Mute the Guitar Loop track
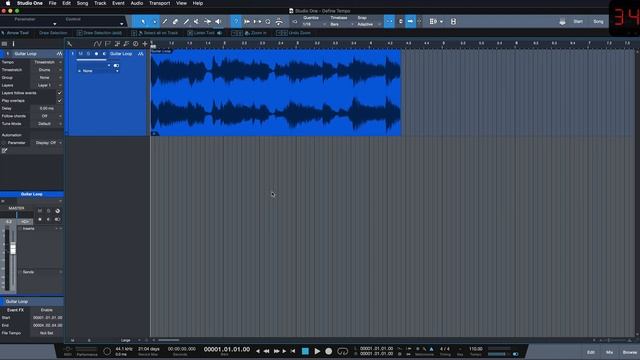The height and width of the screenshot is (360, 640). [x=80, y=54]
